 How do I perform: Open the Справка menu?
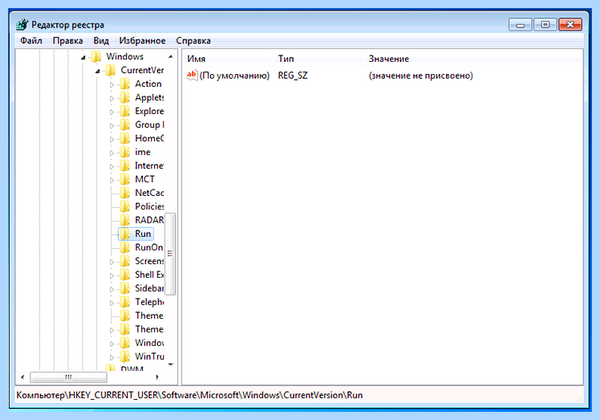[x=193, y=41]
